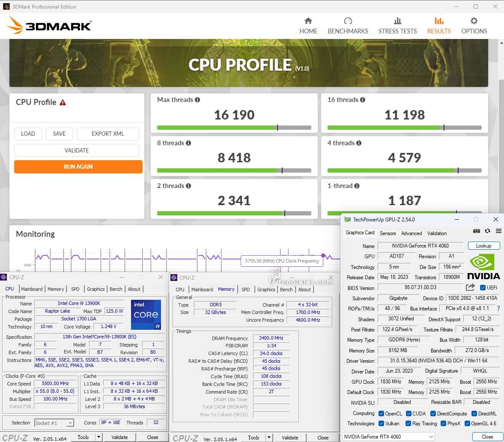
Task: Click the Lookup button in GPU-Z
Action: pyautogui.click(x=483, y=246)
